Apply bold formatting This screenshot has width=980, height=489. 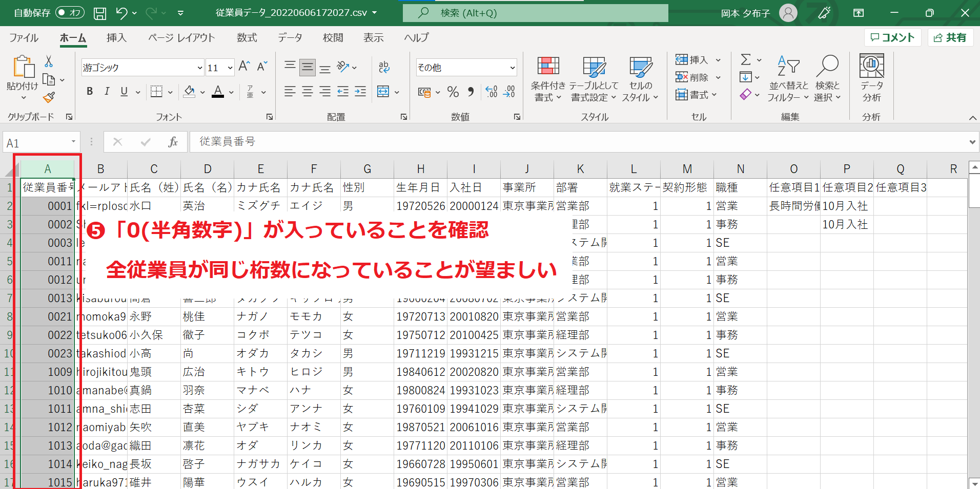(x=90, y=91)
